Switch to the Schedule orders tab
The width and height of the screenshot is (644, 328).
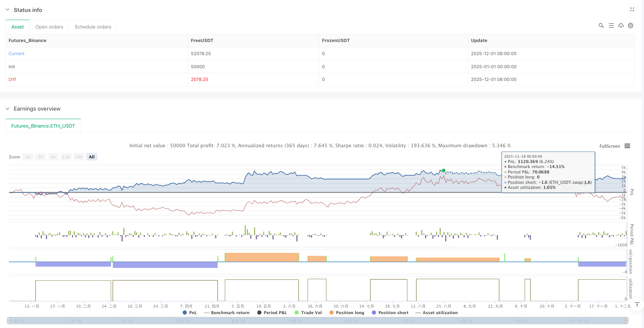pos(93,27)
